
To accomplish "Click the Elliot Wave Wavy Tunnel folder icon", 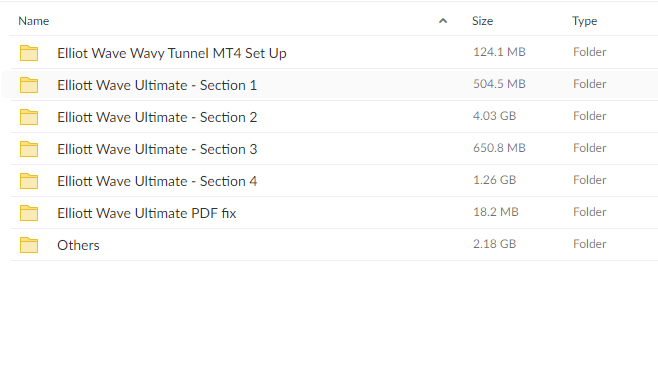I will 29,53.
